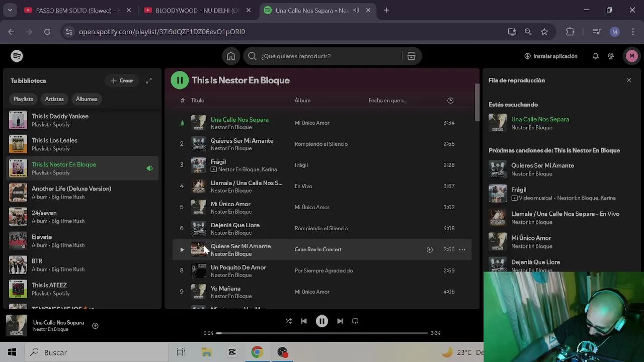Click the playlist vertical scrollbar
This screenshot has height=362, width=644.
click(477, 103)
